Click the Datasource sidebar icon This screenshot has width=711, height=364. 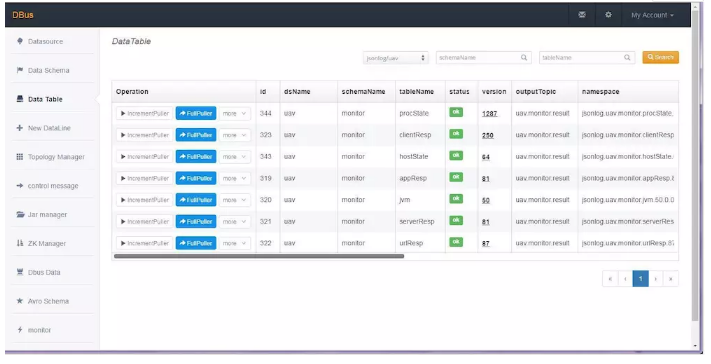tap(19, 41)
